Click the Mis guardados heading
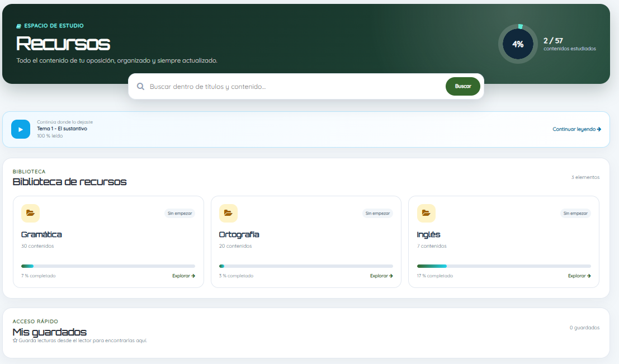This screenshot has height=364, width=619. pos(49,332)
